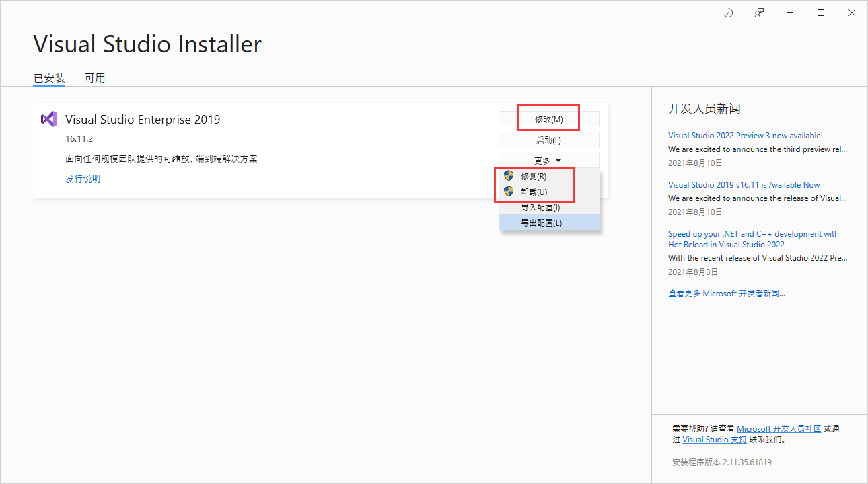Click version number 16.11.2
The height and width of the screenshot is (484, 868).
point(79,139)
